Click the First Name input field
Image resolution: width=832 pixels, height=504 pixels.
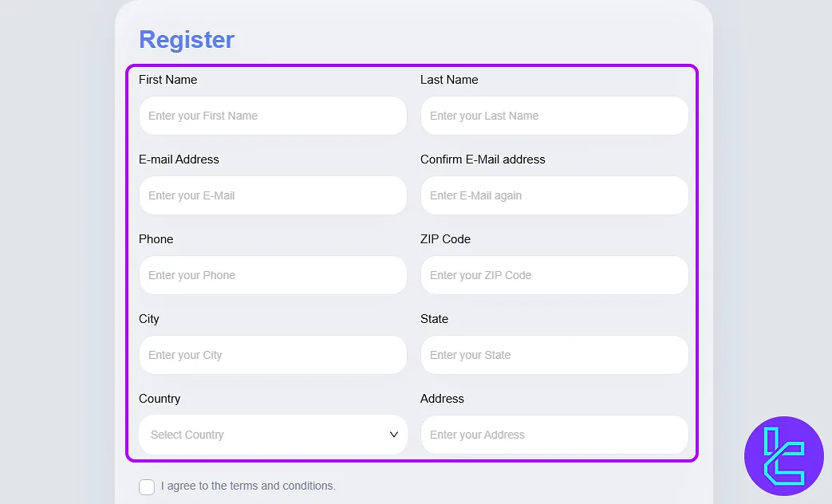(x=273, y=116)
